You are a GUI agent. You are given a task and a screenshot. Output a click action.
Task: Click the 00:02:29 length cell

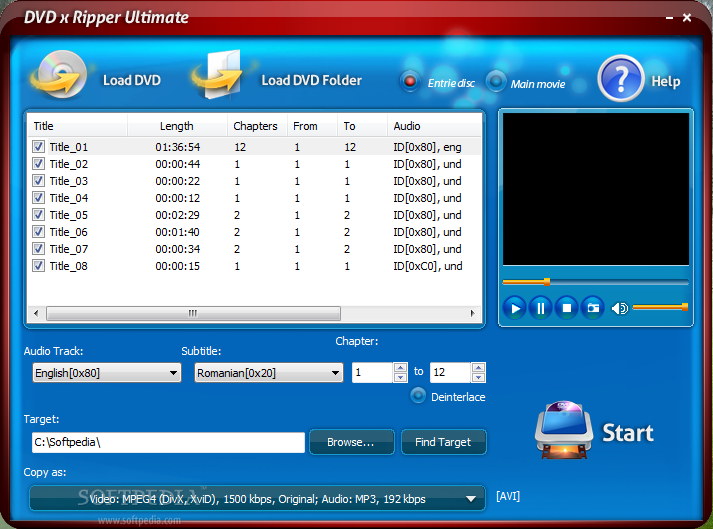178,215
